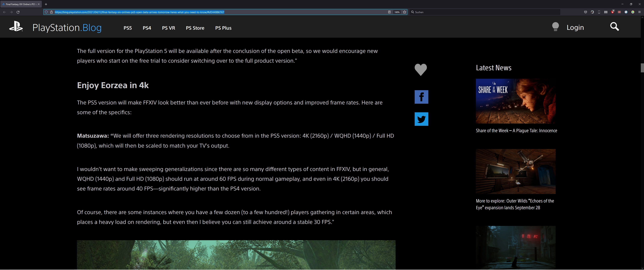This screenshot has width=644, height=270.
Task: Open site search magnifier icon
Action: point(614,27)
